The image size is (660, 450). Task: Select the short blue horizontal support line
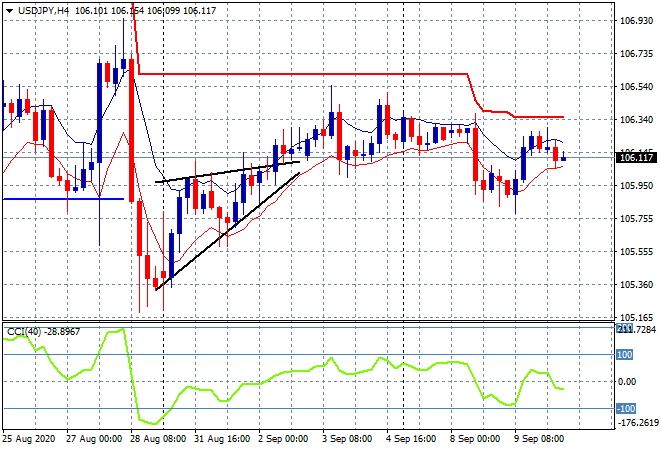pyautogui.click(x=63, y=199)
